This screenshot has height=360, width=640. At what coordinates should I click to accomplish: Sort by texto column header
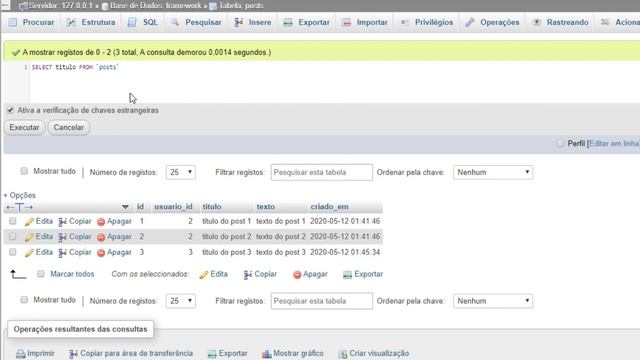pos(265,207)
